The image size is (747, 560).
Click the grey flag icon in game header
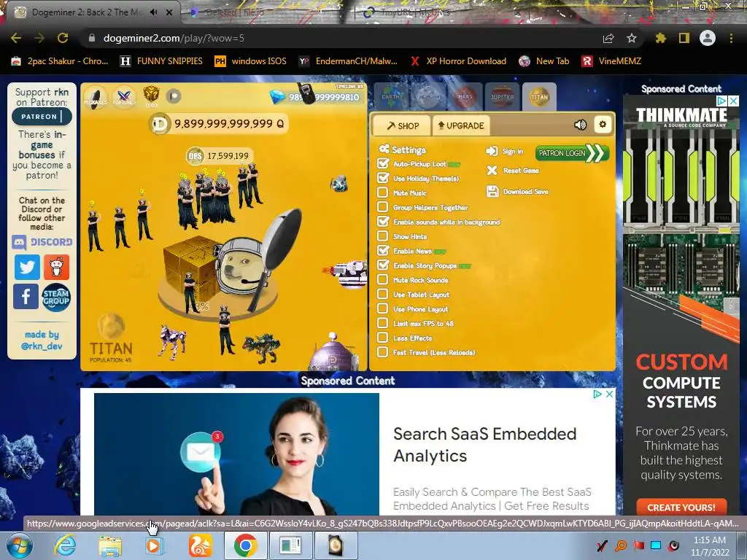[174, 96]
